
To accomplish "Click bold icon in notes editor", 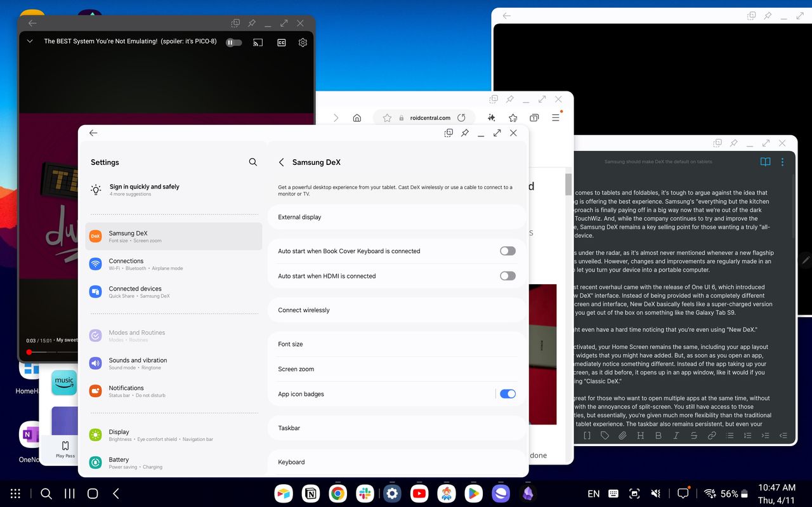I will 658,435.
